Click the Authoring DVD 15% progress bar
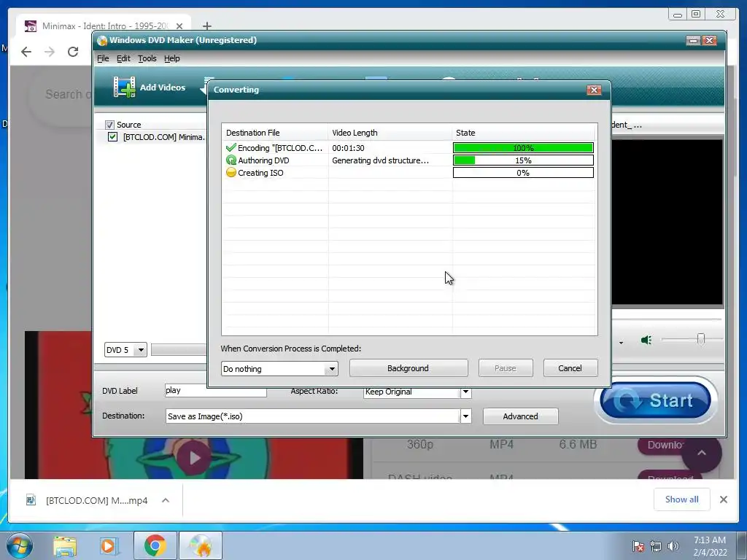Image resolution: width=747 pixels, height=560 pixels. (523, 160)
